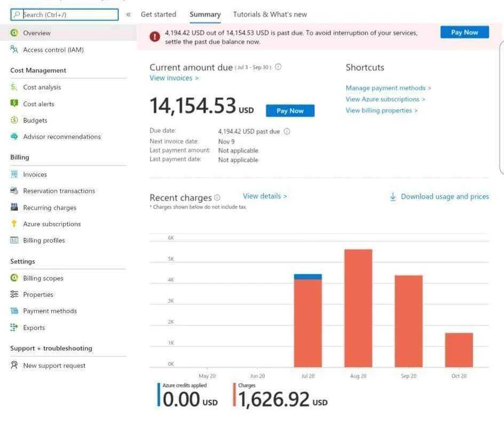
Task: Click the Billing profiles icon
Action: click(x=14, y=240)
